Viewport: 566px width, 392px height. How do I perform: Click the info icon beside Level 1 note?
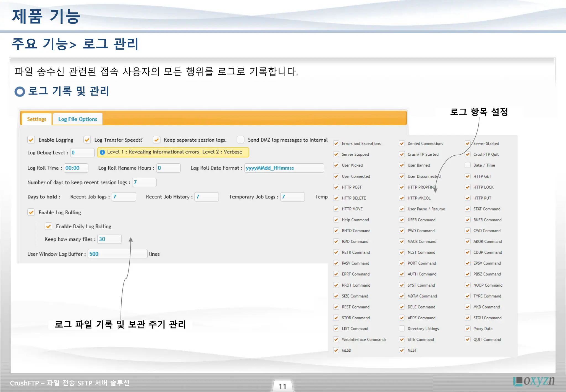[x=102, y=152]
